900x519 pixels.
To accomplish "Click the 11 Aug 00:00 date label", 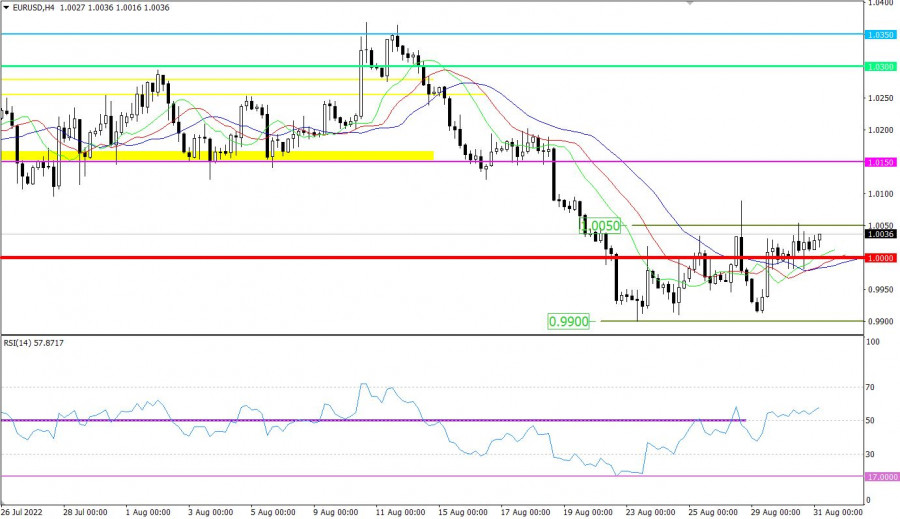I will (401, 512).
